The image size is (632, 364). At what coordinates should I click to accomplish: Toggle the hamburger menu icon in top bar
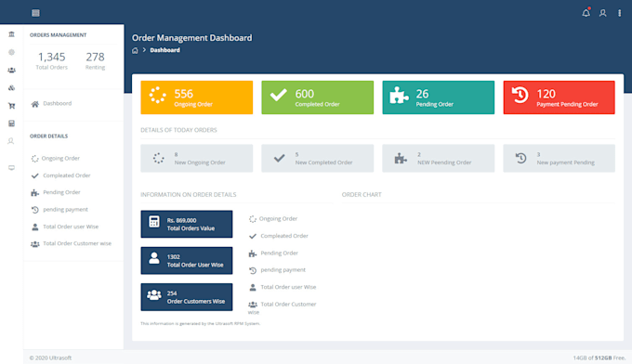35,13
